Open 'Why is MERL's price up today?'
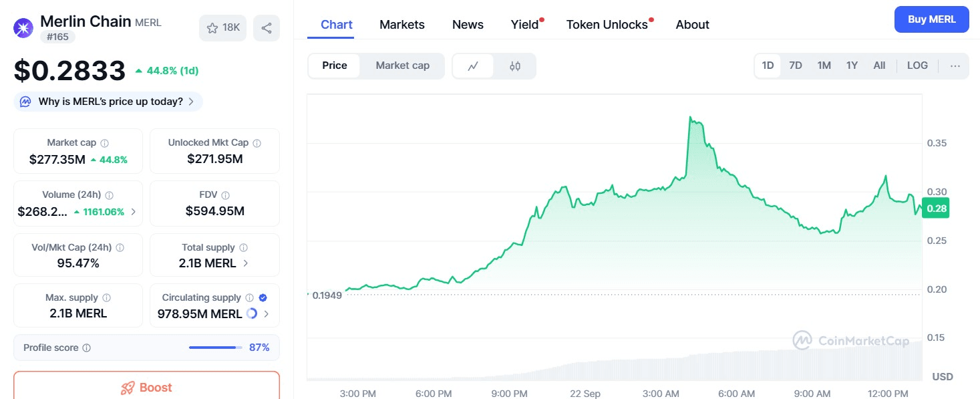The width and height of the screenshot is (980, 399). pos(110,102)
